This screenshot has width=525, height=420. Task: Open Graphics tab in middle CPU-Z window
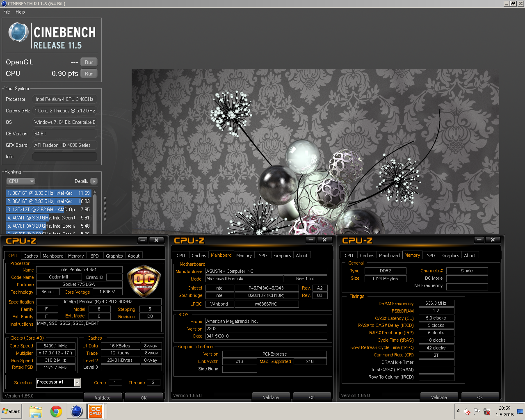[283, 256]
